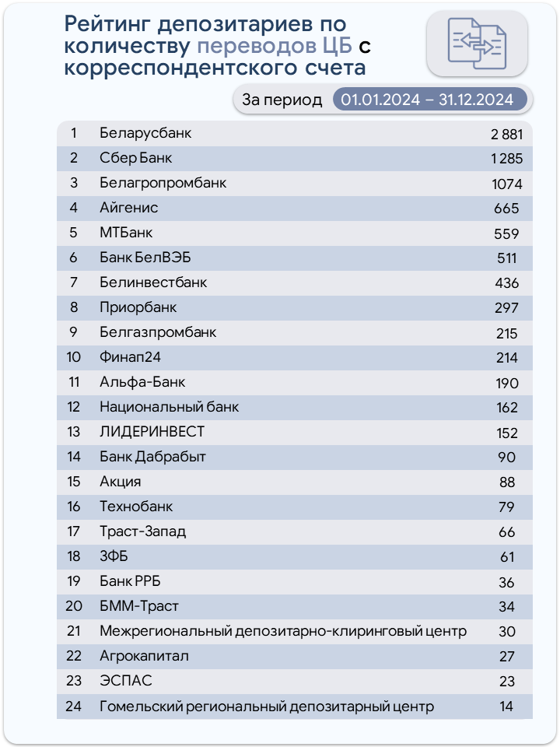
Task: Click the value 215
Action: 506,334
